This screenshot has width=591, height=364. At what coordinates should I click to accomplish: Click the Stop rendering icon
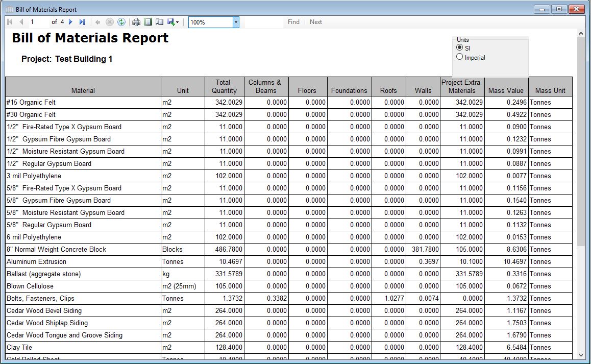click(109, 21)
